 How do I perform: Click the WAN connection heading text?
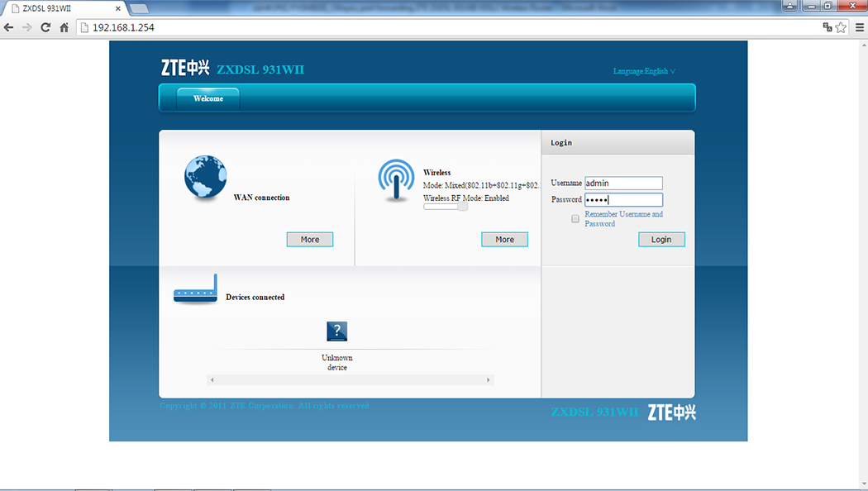pos(261,198)
